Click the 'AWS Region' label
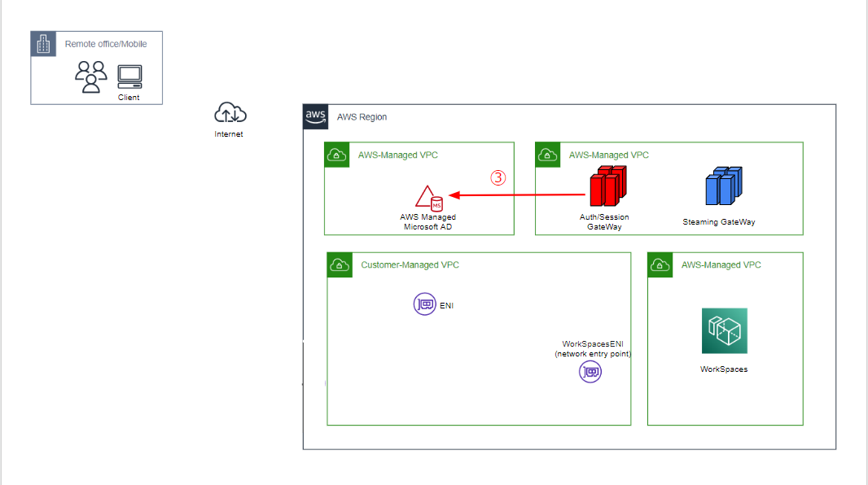The width and height of the screenshot is (868, 485). coord(362,116)
